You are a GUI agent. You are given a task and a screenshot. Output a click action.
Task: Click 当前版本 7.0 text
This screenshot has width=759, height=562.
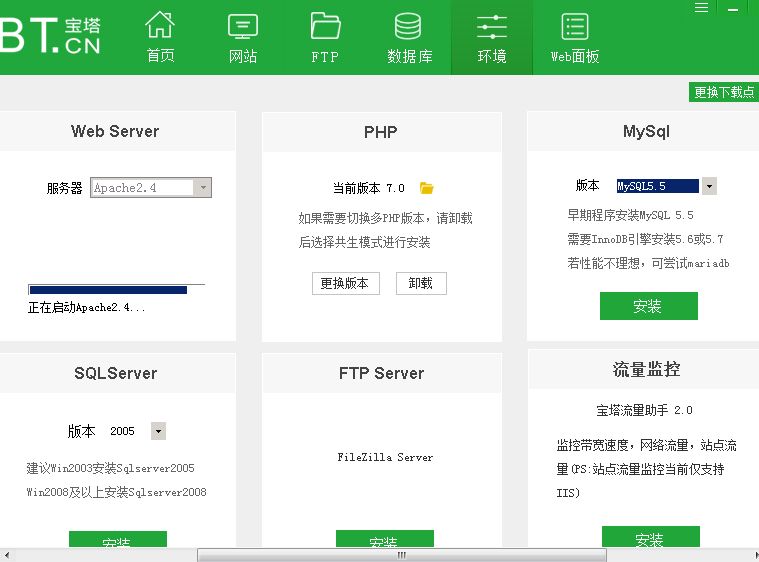[x=369, y=188]
